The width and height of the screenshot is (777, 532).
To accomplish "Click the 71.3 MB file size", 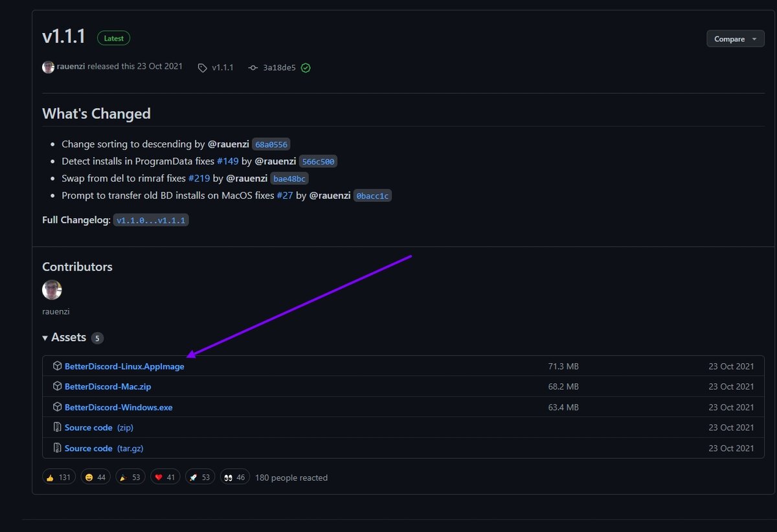I will (563, 366).
